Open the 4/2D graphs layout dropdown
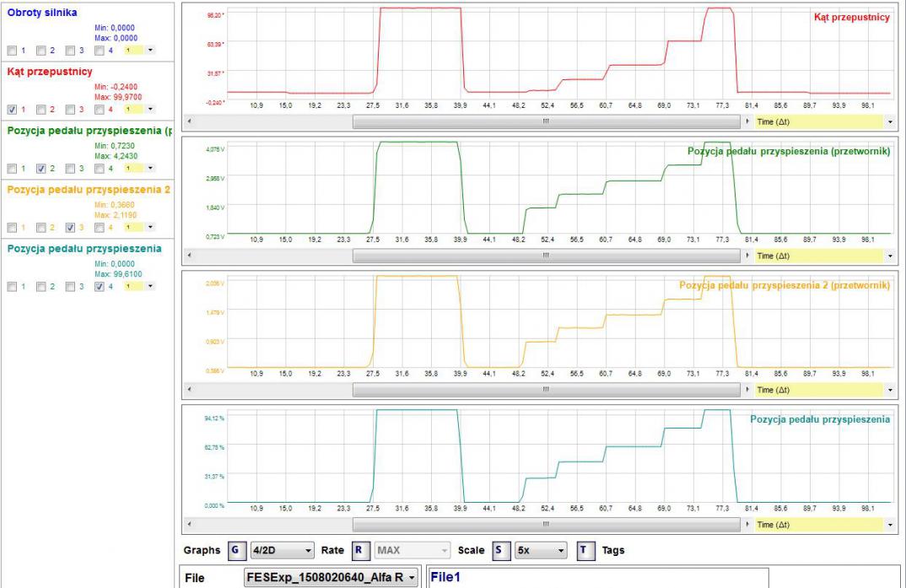The width and height of the screenshot is (906, 588). (x=283, y=550)
